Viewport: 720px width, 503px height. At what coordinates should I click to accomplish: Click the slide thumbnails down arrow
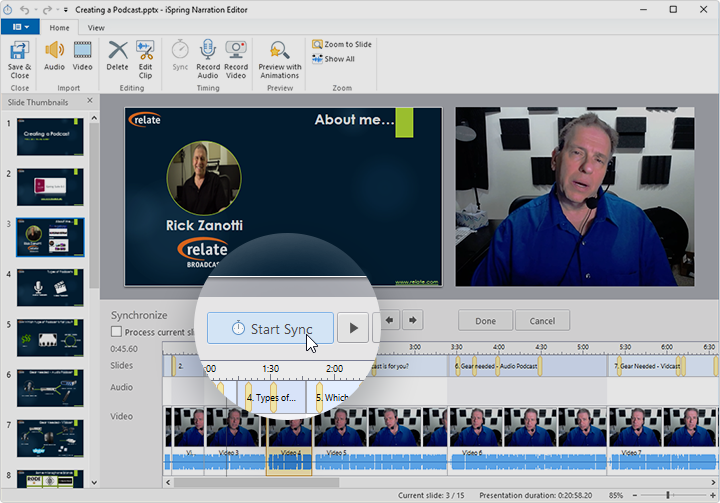point(94,482)
